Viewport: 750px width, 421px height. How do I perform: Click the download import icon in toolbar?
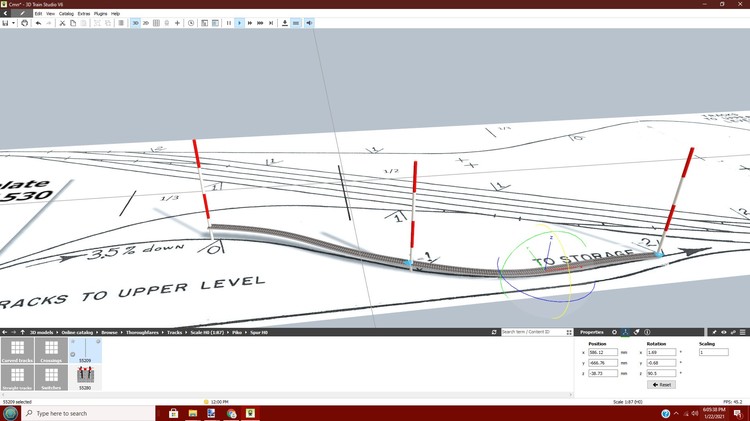tap(285, 22)
